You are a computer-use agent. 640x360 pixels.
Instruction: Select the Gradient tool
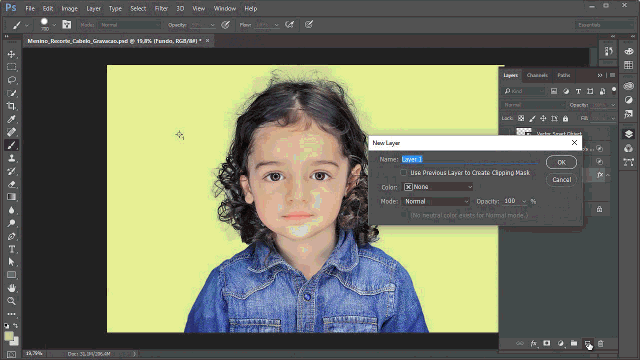(x=11, y=197)
